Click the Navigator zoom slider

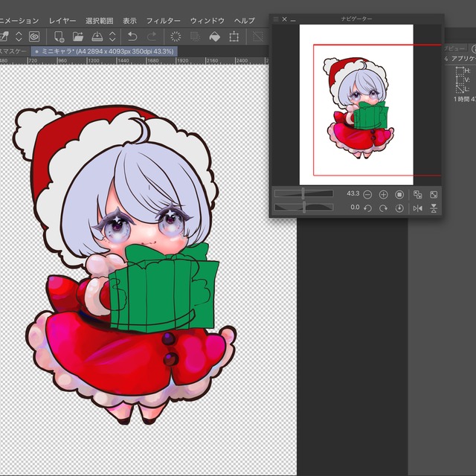pos(303,194)
